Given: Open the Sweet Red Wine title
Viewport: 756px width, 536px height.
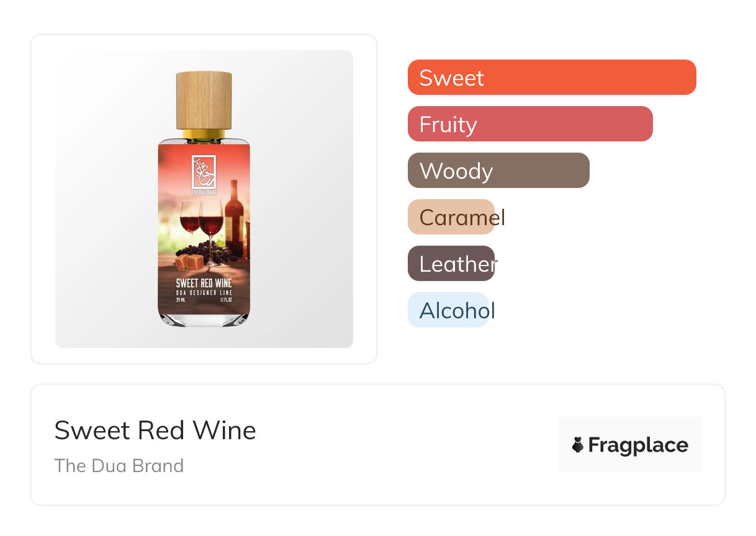Looking at the screenshot, I should pyautogui.click(x=155, y=431).
